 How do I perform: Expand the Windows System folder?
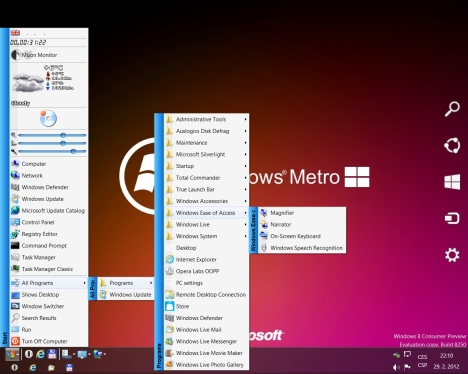click(206, 236)
